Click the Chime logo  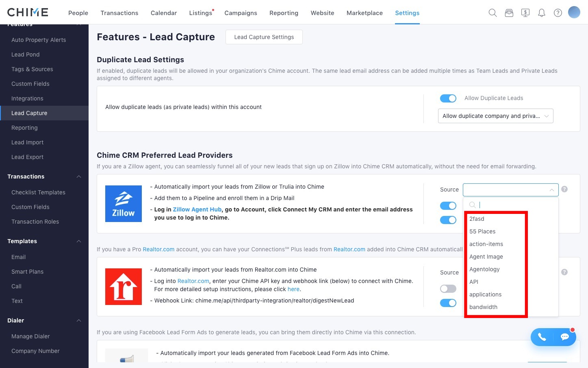(x=28, y=13)
